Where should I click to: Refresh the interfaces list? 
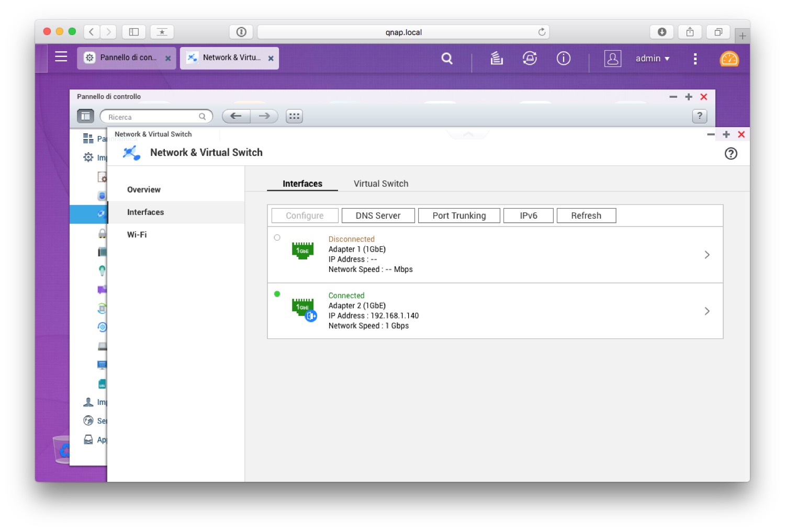(586, 216)
